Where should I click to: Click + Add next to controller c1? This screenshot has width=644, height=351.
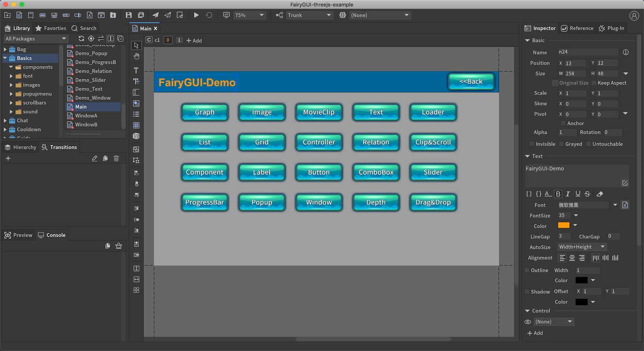pyautogui.click(x=194, y=40)
